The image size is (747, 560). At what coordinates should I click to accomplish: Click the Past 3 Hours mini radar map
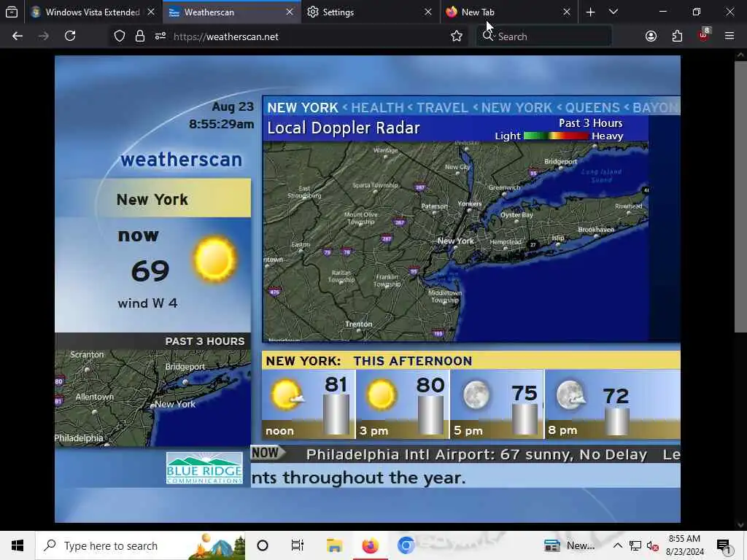153,398
